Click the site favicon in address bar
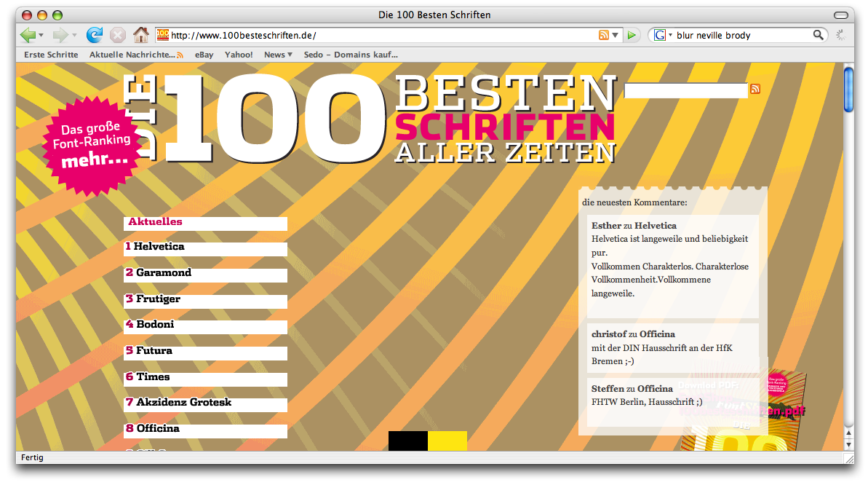This screenshot has height=485, width=868. 162,35
